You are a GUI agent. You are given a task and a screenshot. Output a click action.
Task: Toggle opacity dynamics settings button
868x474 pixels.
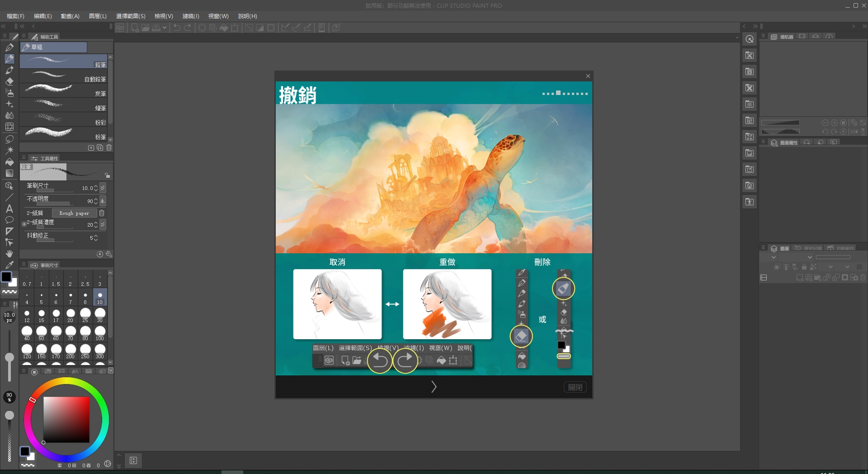point(103,201)
